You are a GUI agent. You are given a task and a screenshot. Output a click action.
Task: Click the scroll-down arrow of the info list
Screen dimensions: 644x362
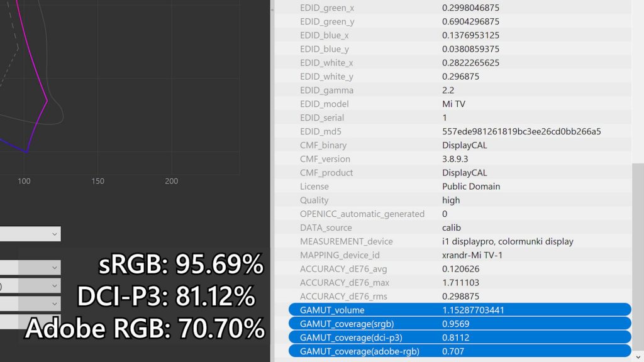click(638, 357)
